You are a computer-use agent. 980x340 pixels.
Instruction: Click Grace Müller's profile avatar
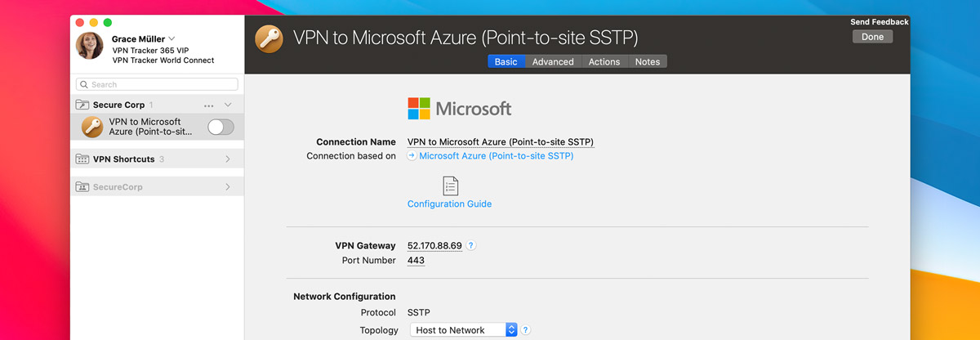coord(90,46)
